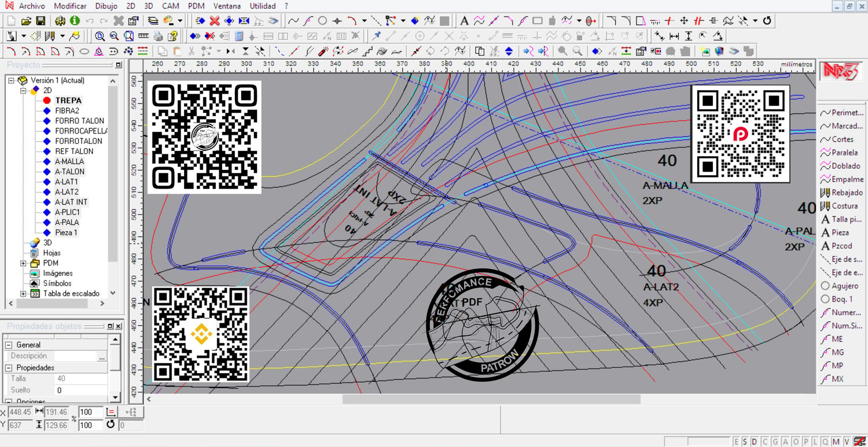Toggle the coordinate axes button beside percent fields
This screenshot has width=868, height=447.
coord(112,412)
